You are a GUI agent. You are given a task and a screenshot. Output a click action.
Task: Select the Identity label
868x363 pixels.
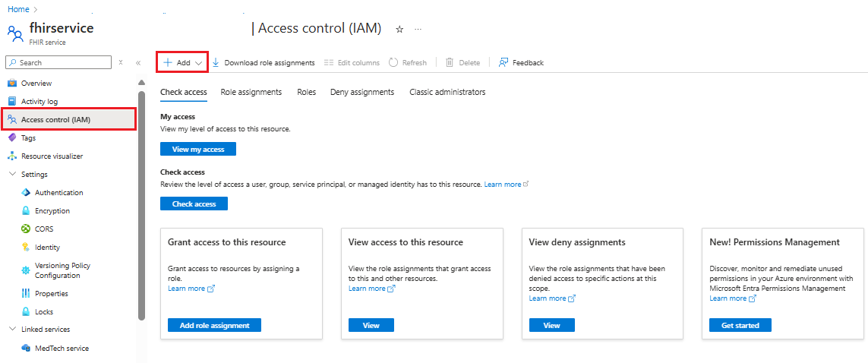(x=48, y=248)
